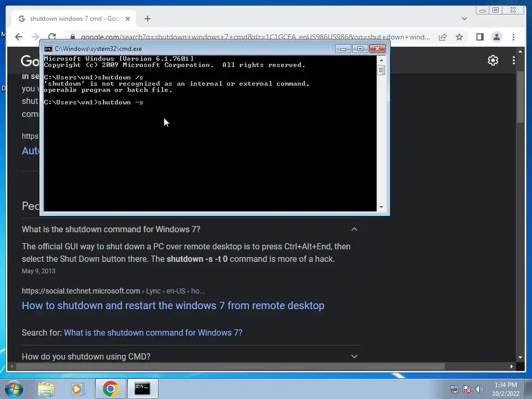Select the 'shutdown windows 7 cmd' tab
This screenshot has width=532, height=399.
click(74, 19)
